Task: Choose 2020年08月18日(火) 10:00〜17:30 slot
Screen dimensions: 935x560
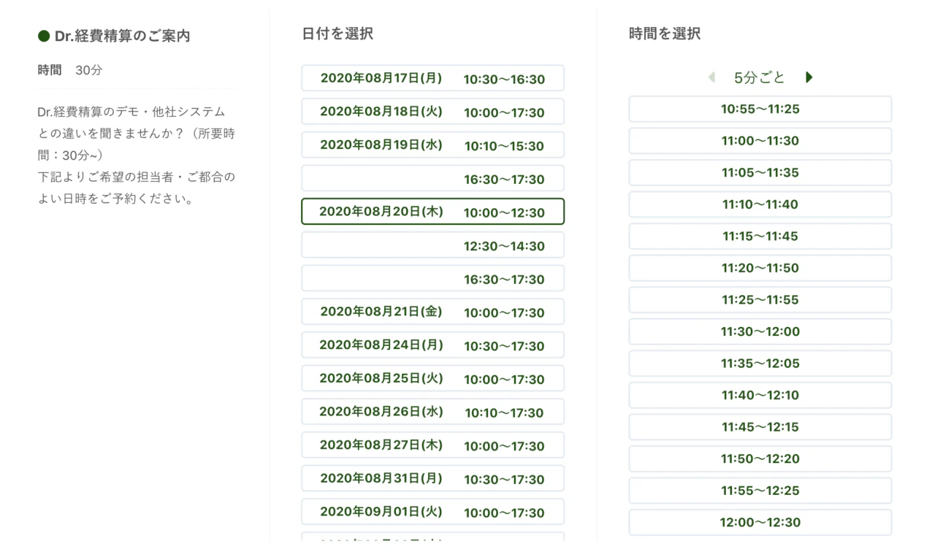Action: coord(432,112)
